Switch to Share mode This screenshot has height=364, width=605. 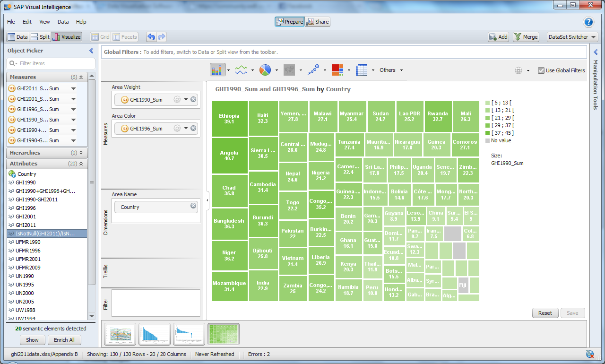(x=317, y=22)
